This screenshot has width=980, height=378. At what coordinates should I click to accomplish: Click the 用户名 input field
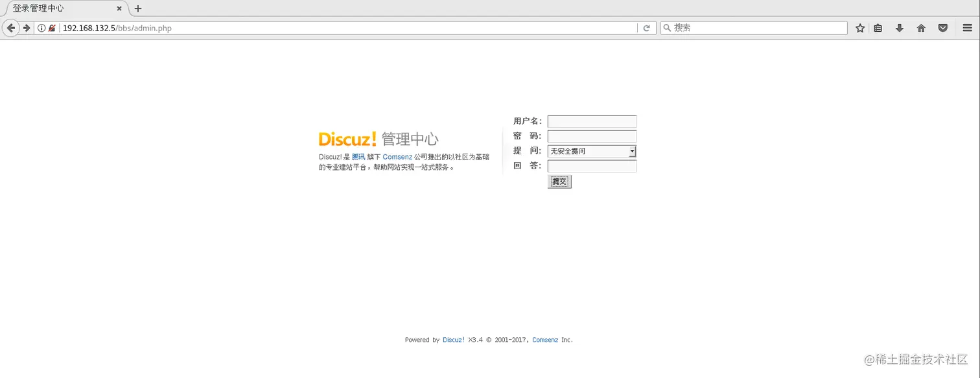click(592, 122)
